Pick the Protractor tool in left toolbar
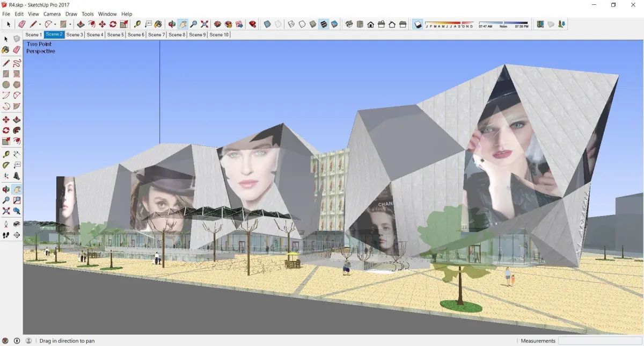Image resolution: width=644 pixels, height=346 pixels. click(6, 164)
